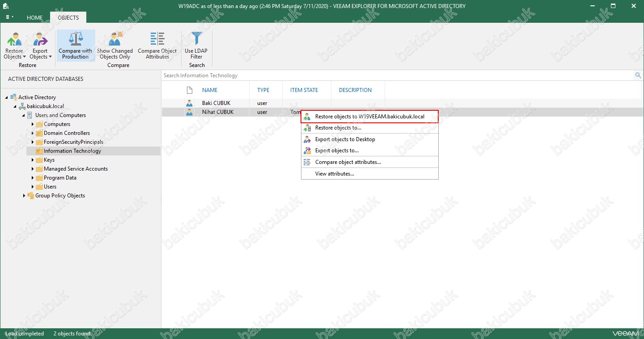This screenshot has width=644, height=339.
Task: Choose Export objects to Desktop
Action: 369,139
